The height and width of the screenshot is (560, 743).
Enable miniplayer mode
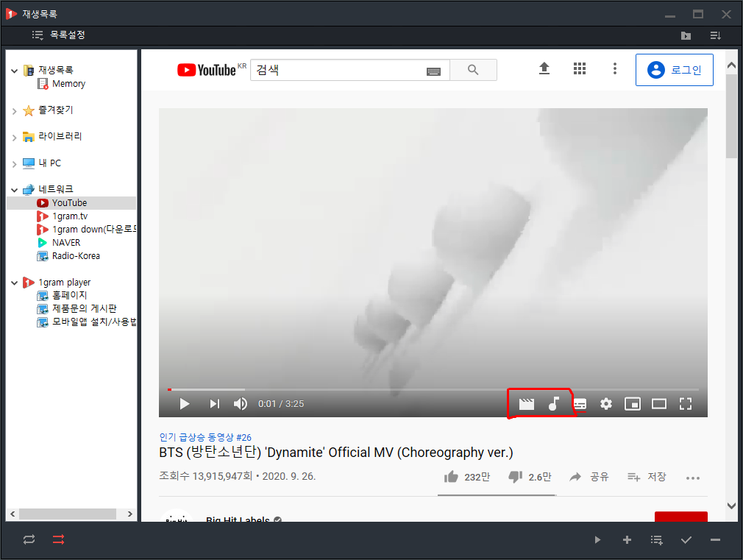click(x=633, y=404)
